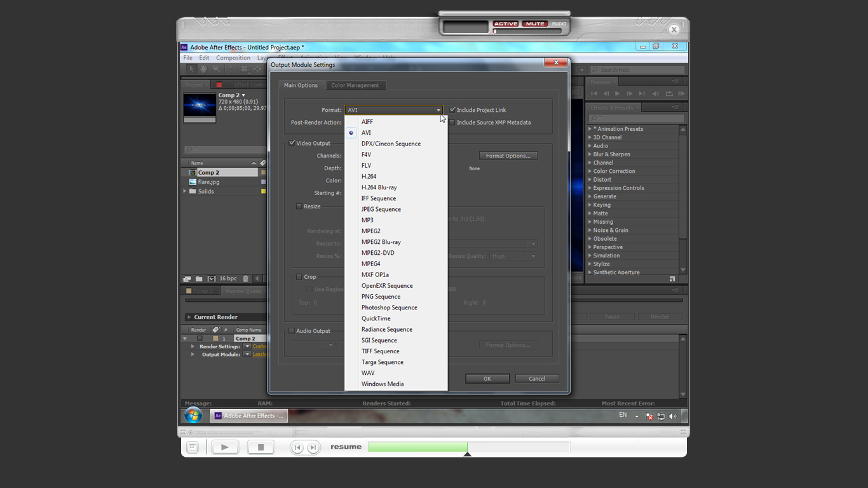Delete selected item with Project panel trash icon
This screenshot has width=868, height=488.
[x=246, y=278]
